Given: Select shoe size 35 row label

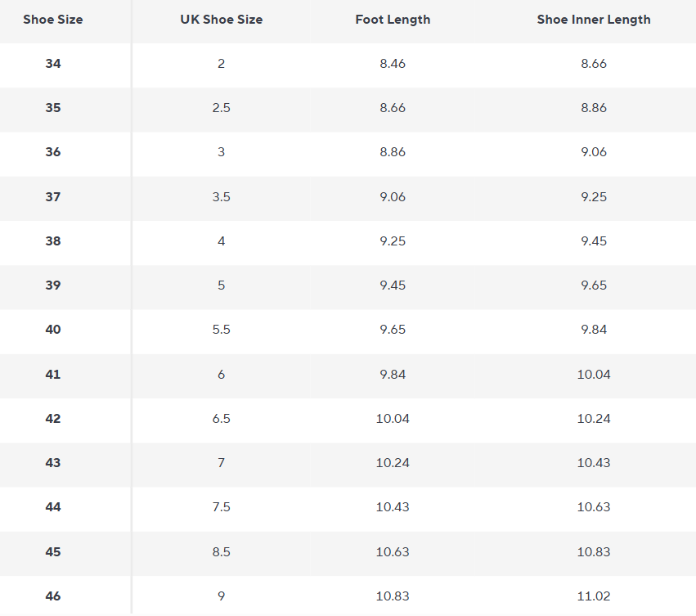Looking at the screenshot, I should click(x=53, y=108).
